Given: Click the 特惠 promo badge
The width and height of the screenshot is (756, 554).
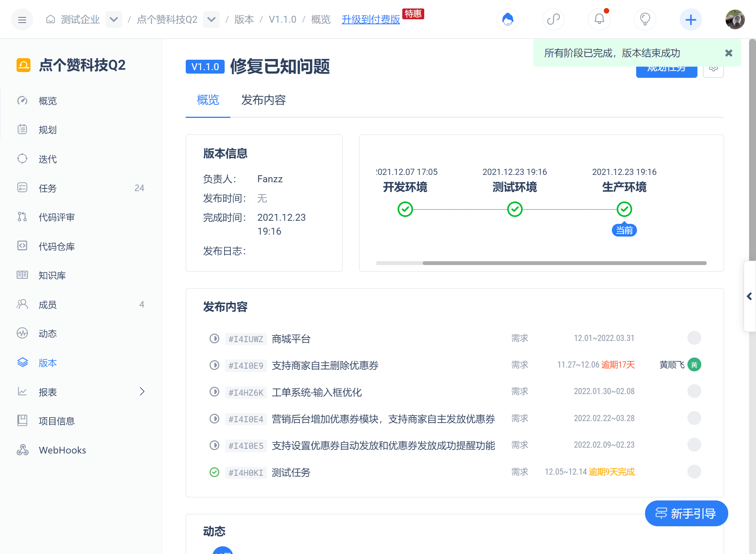Looking at the screenshot, I should pyautogui.click(x=413, y=14).
